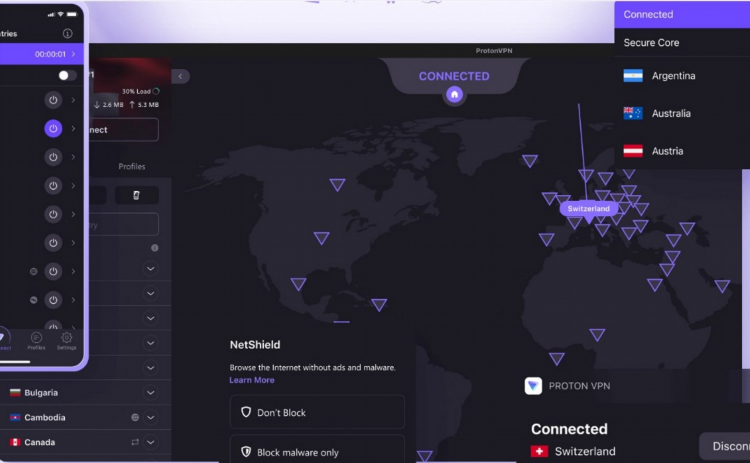The image size is (750, 463).
Task: Click the NetShield heading
Action: (255, 344)
